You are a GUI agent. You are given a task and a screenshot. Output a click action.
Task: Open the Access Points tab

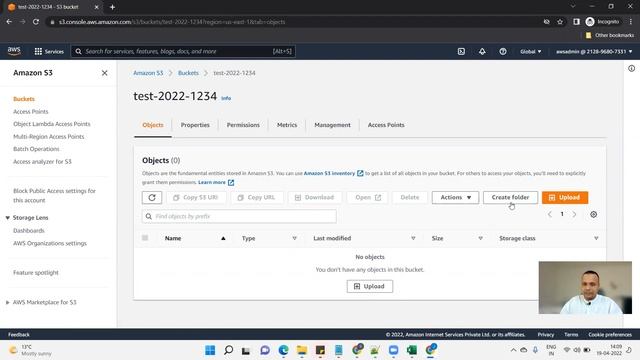pos(386,125)
